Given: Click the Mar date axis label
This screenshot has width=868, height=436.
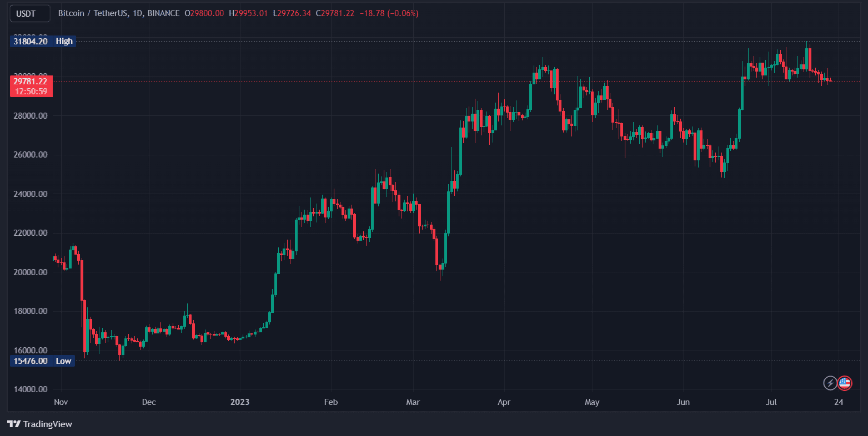Looking at the screenshot, I should pos(413,402).
